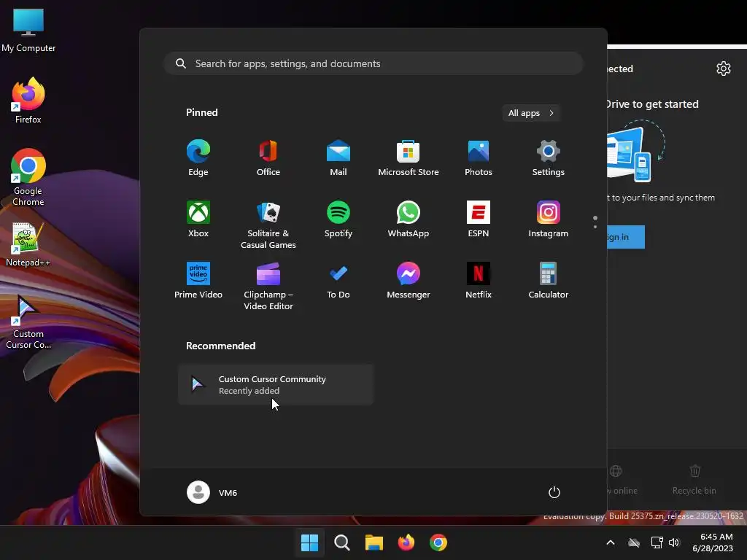Open WhatsApp
Viewport: 747px width, 560px height.
(x=409, y=219)
